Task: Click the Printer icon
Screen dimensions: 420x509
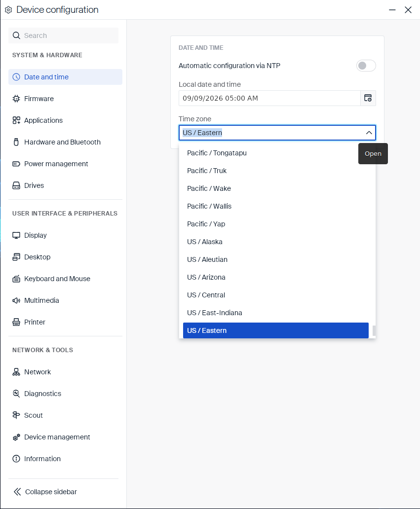Action: [x=16, y=322]
